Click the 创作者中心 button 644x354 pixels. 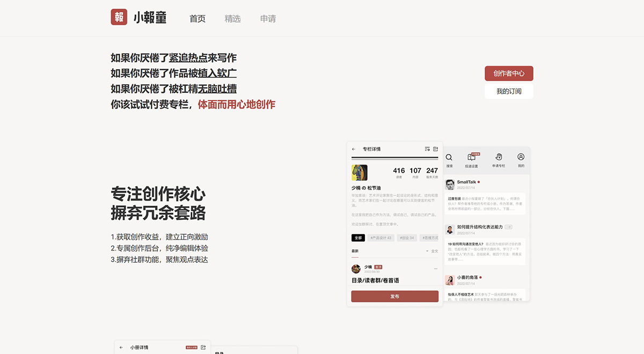click(509, 73)
